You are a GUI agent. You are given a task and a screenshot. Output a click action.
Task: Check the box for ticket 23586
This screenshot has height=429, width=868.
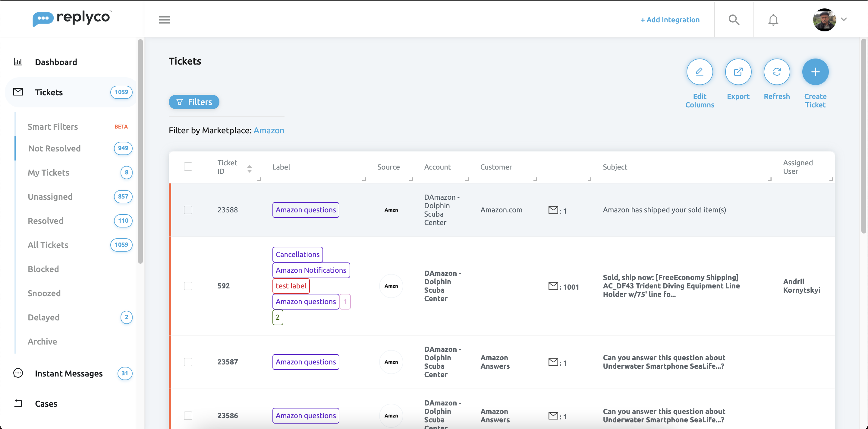(x=188, y=415)
